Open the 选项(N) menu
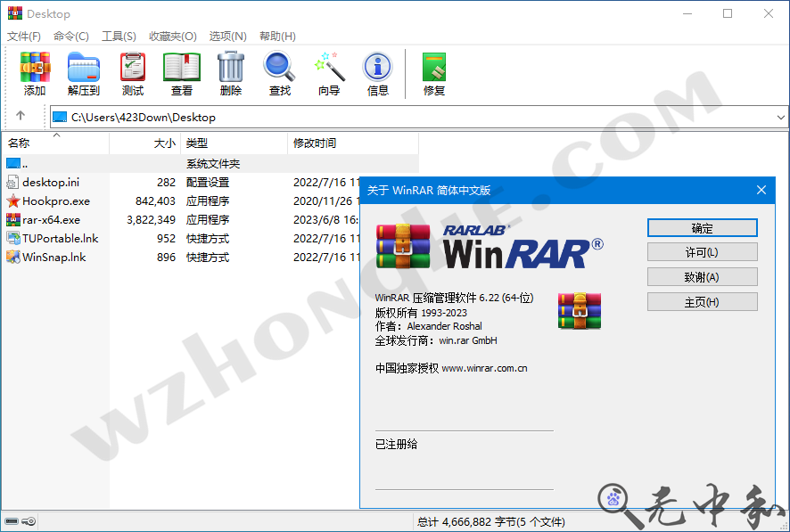The height and width of the screenshot is (532, 790). [227, 36]
